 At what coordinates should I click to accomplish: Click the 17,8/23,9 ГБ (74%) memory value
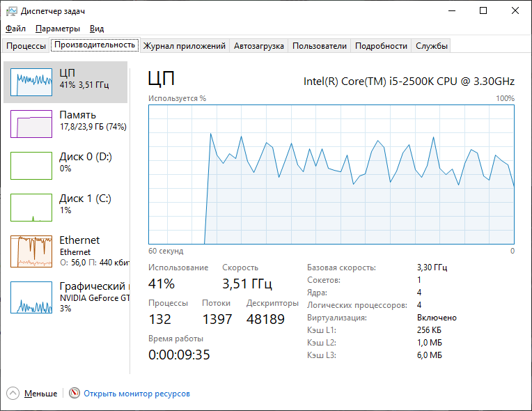tap(93, 127)
